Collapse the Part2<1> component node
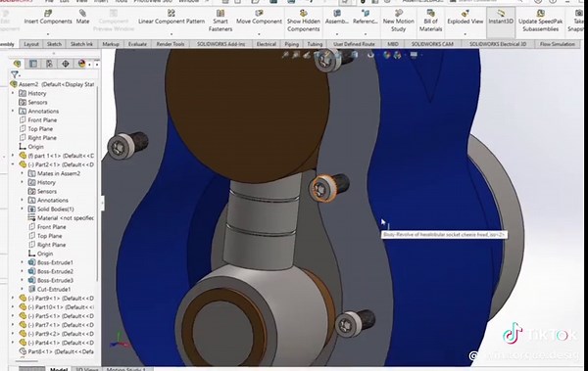This screenshot has width=588, height=371. coord(13,164)
